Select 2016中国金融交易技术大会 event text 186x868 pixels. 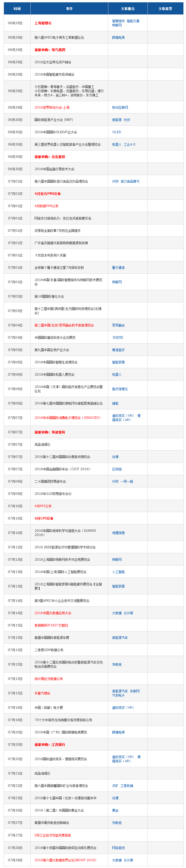point(54,169)
